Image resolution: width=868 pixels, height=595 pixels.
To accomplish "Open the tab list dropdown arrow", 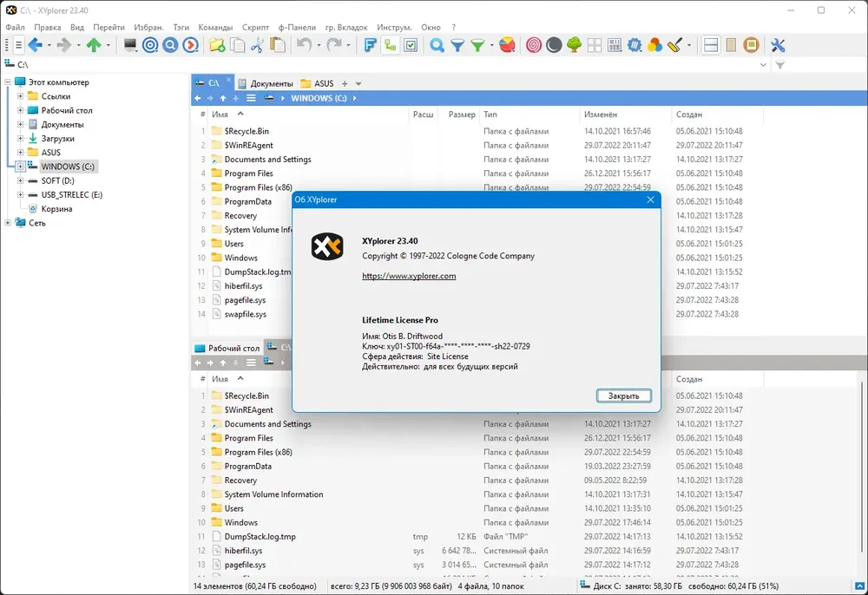I will 358,83.
